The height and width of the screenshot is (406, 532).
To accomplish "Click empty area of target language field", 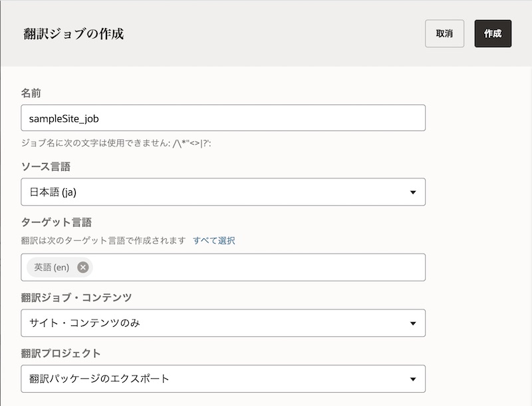I will (259, 267).
